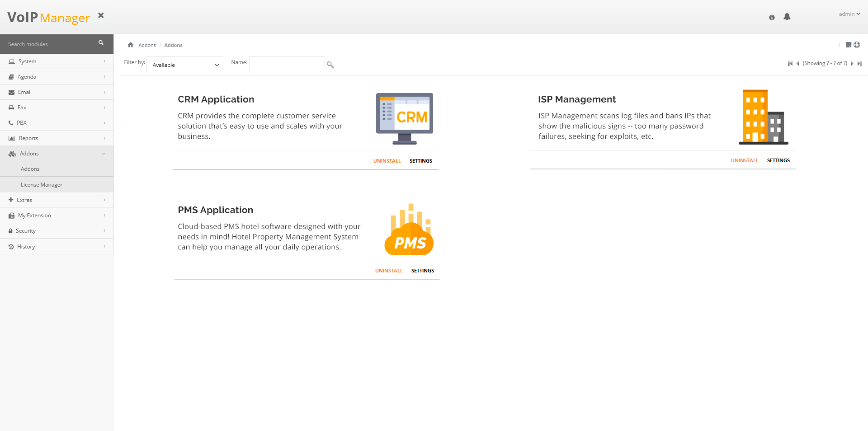
Task: Click the help lifebuoy icon at top right
Action: coord(857,45)
